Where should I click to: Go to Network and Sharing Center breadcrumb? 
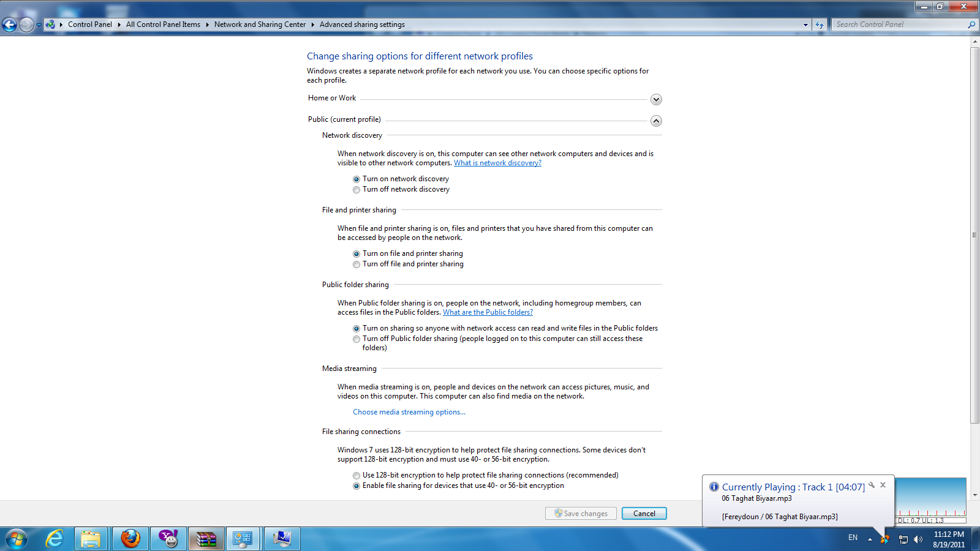260,24
